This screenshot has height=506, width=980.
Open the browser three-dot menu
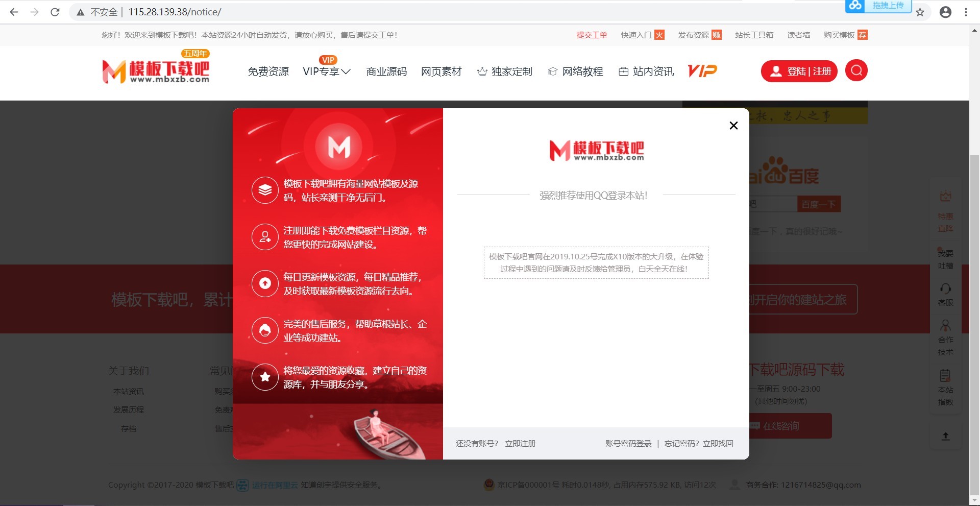click(x=966, y=12)
